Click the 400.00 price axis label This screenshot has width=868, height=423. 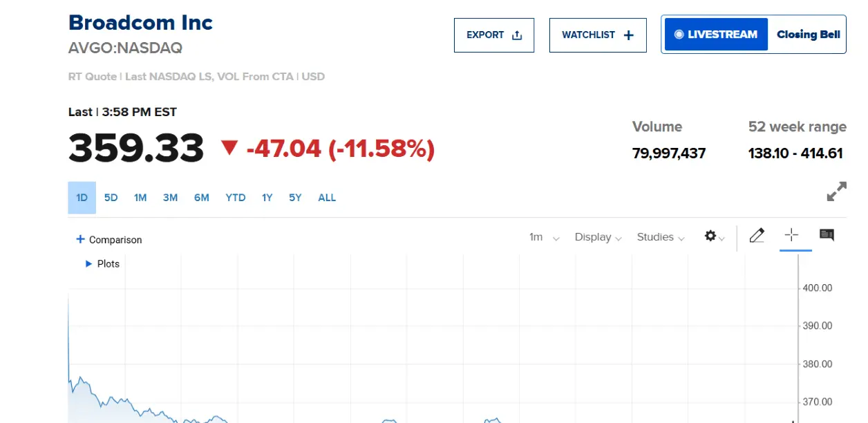click(x=817, y=288)
